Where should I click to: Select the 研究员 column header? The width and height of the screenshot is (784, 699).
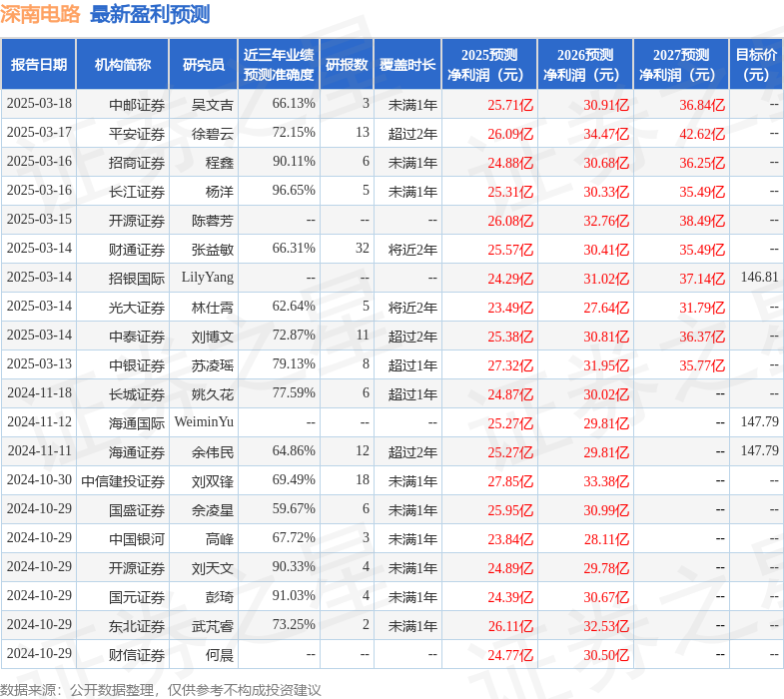[x=204, y=65]
